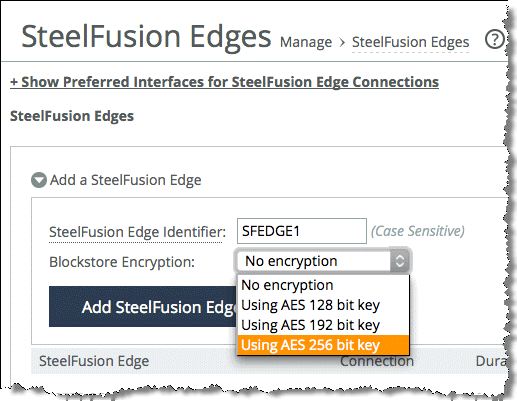Click the Add a SteelFusion Edge section title
This screenshot has height=401, width=517.
(x=125, y=180)
